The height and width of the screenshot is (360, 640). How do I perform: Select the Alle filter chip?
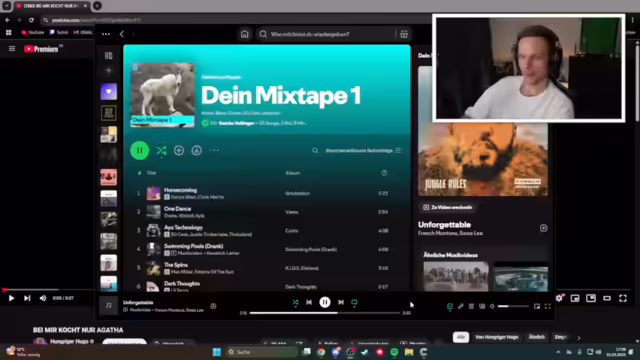(461, 337)
